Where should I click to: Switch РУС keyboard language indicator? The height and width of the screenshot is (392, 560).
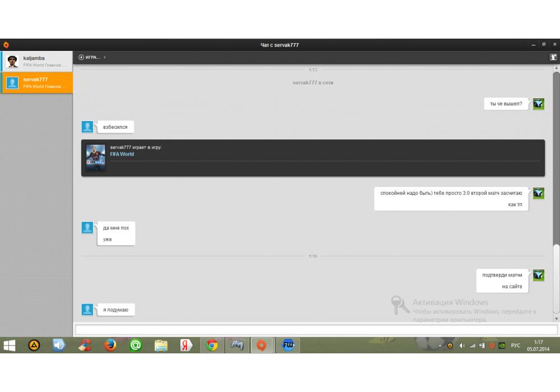tap(515, 346)
